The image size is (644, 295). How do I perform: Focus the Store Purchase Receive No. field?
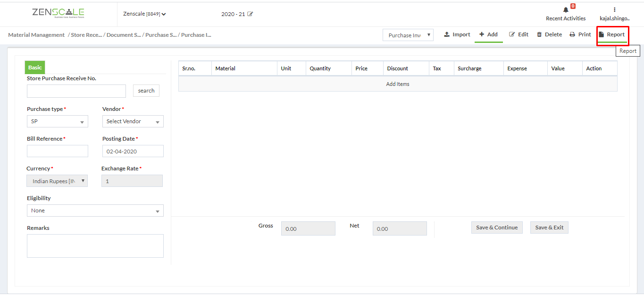point(76,91)
